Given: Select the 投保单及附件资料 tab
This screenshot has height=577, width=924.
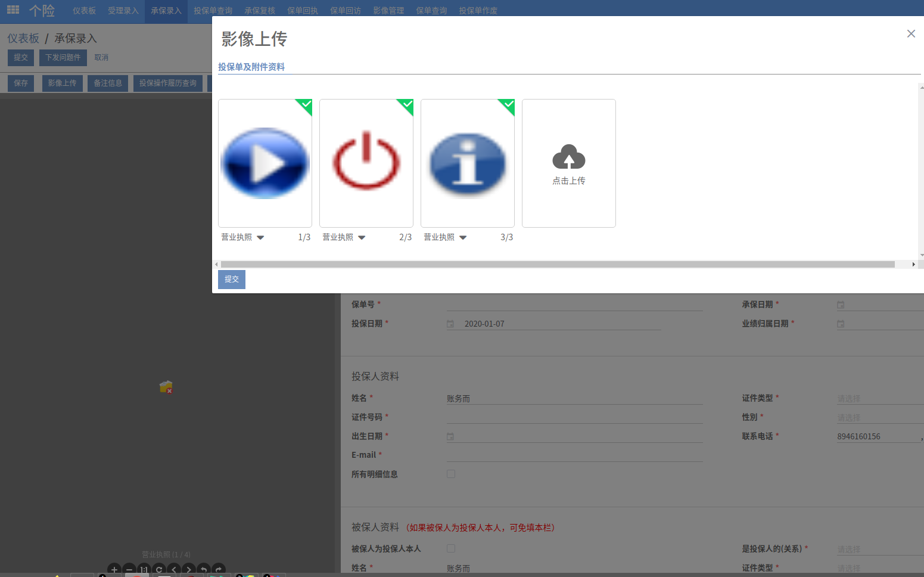Looking at the screenshot, I should tap(252, 67).
